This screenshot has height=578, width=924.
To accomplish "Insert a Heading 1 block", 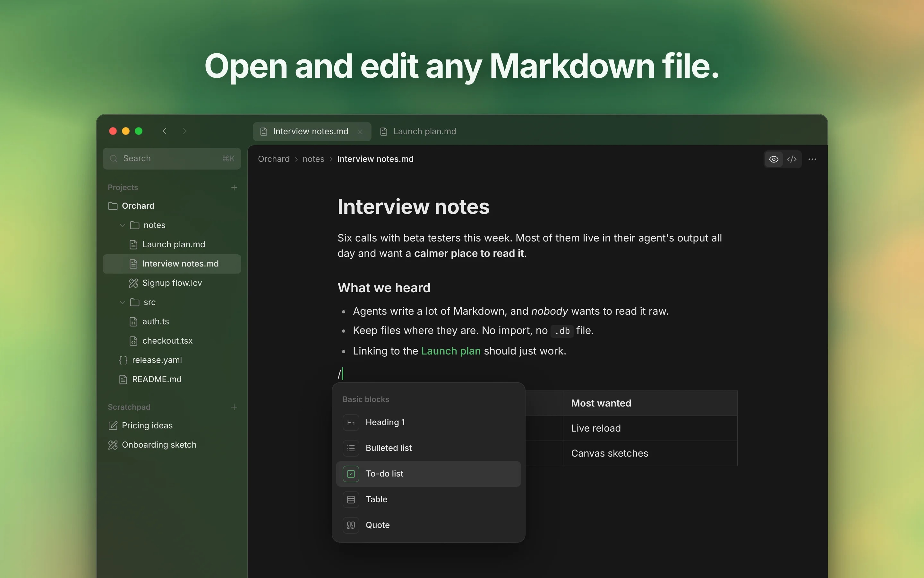I will [x=428, y=422].
